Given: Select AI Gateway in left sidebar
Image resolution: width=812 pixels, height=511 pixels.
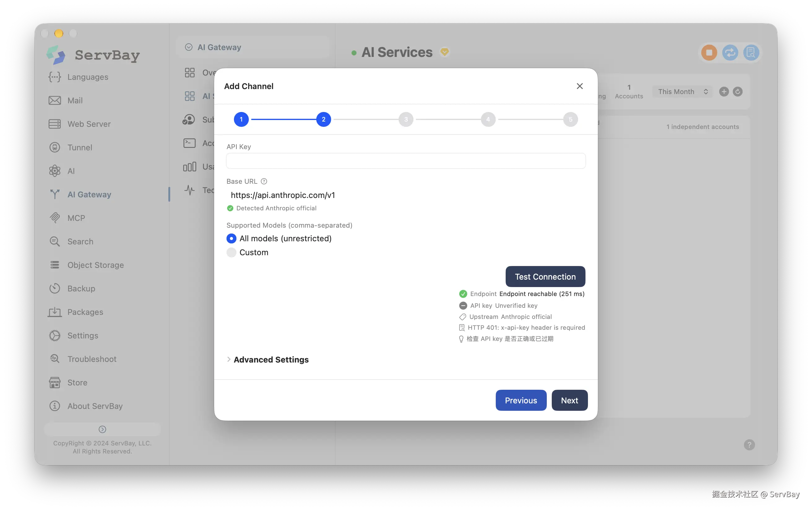Looking at the screenshot, I should point(80,195).
